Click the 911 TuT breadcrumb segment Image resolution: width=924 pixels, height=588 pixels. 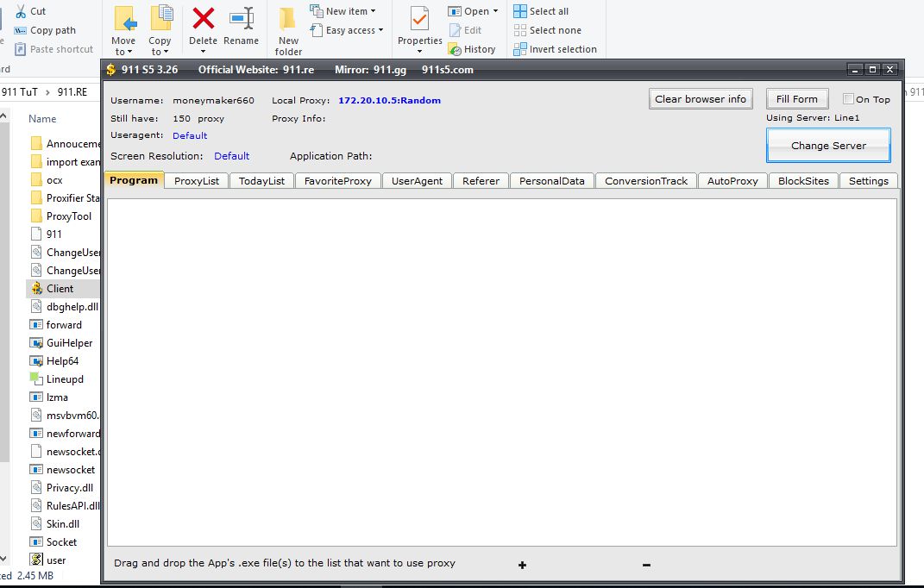(20, 92)
